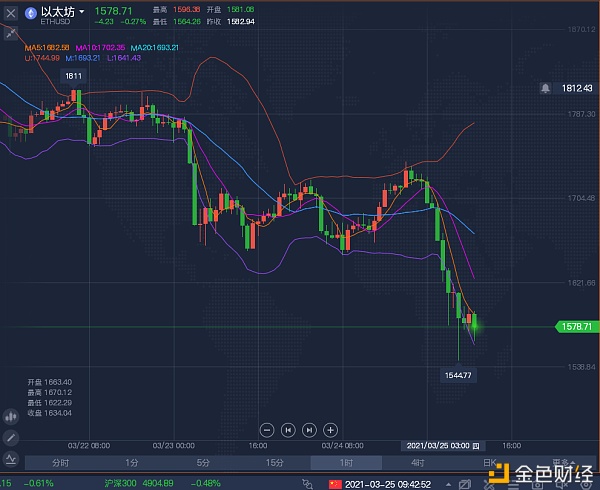600x490 pixels.
Task: Jump to the earliest candles with skip-back button
Action: point(287,430)
